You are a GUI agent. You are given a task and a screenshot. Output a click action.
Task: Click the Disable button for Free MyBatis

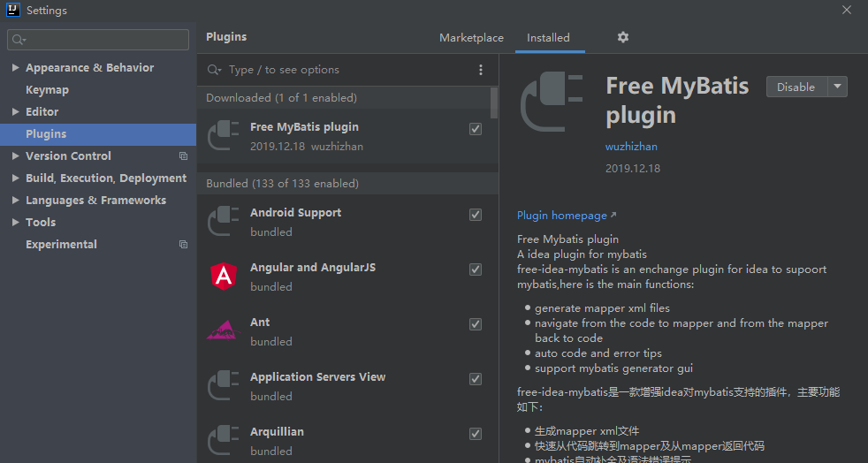click(x=796, y=87)
